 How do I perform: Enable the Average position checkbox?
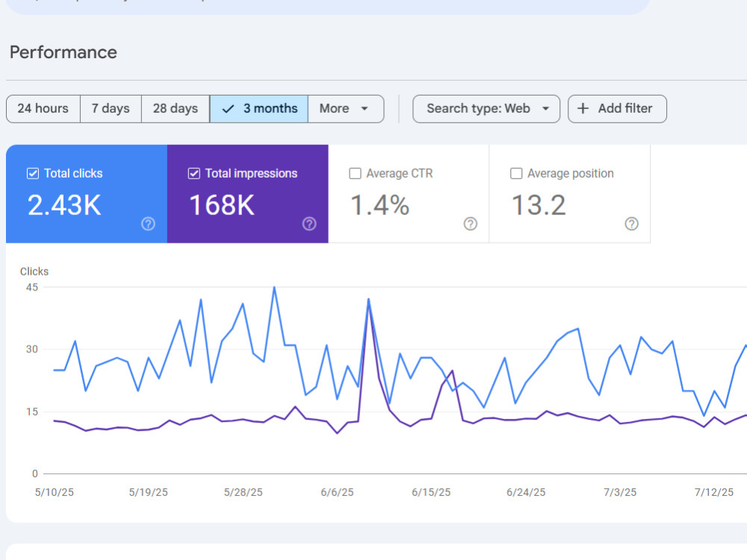[x=516, y=173]
